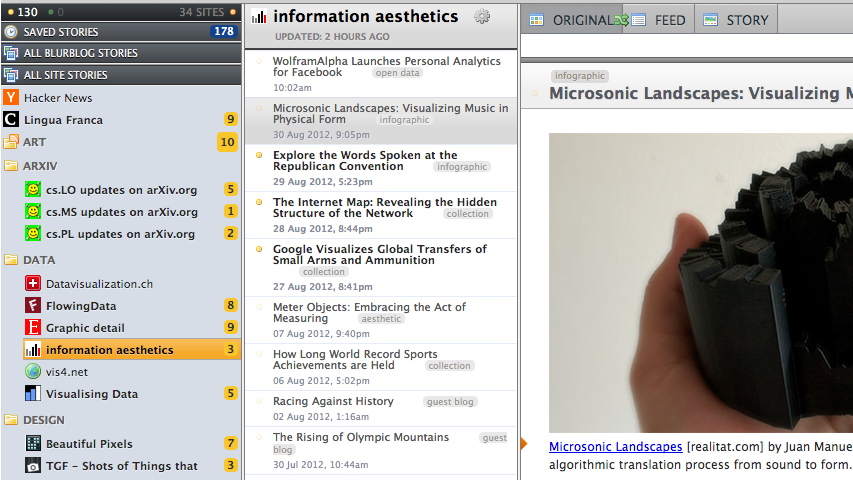Toggle unread dot of Internet Map story
This screenshot has width=853, height=480.
(x=259, y=202)
